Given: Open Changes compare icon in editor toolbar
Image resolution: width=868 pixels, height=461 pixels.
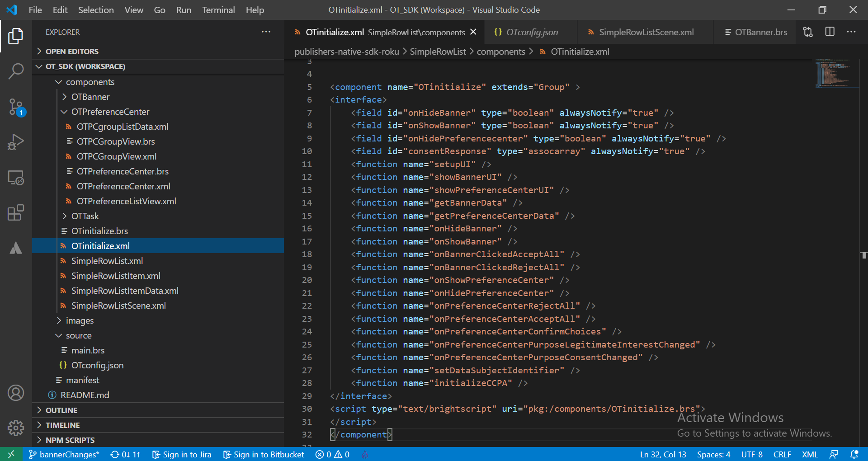Looking at the screenshot, I should (x=808, y=32).
